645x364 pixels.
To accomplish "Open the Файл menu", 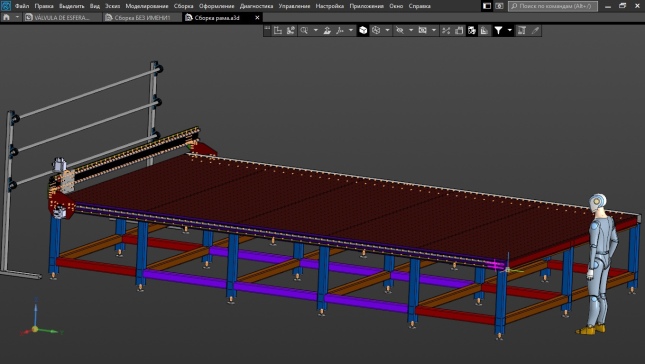I will (22, 6).
